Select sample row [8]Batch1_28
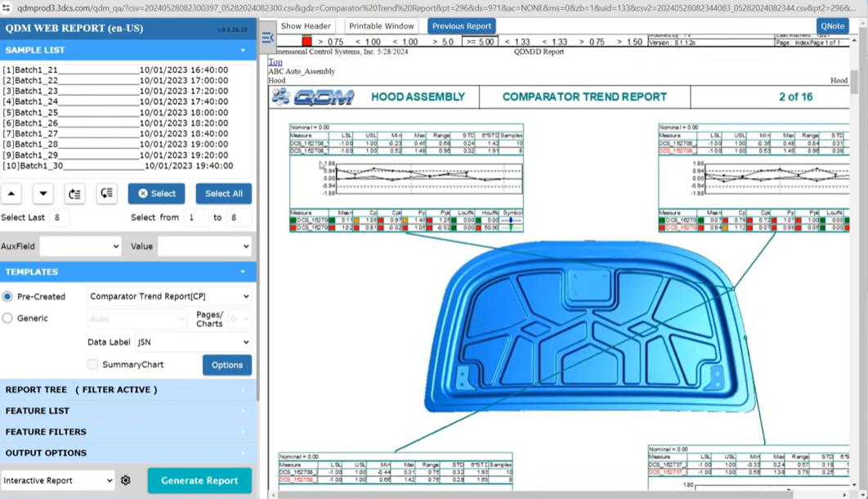This screenshot has width=868, height=499. [x=115, y=145]
